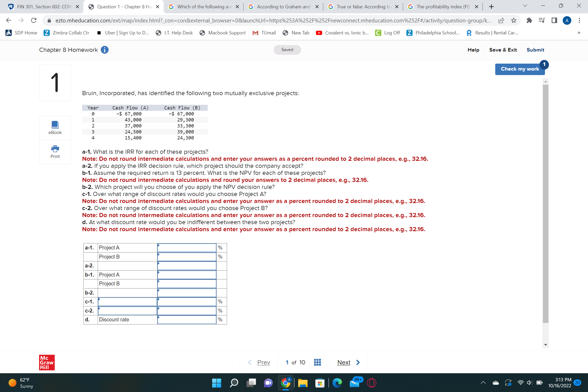Viewport: 588px width, 392px height.
Task: Open the eBook resource
Action: click(55, 128)
